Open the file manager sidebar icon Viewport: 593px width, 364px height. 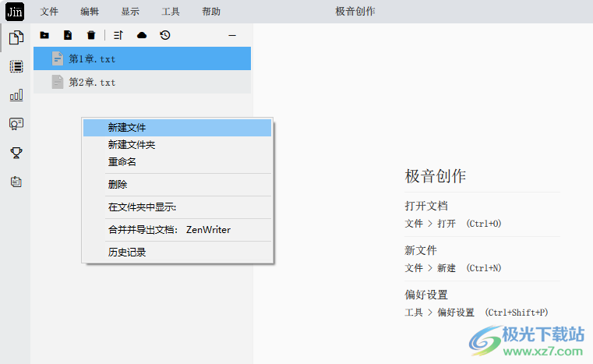click(16, 37)
